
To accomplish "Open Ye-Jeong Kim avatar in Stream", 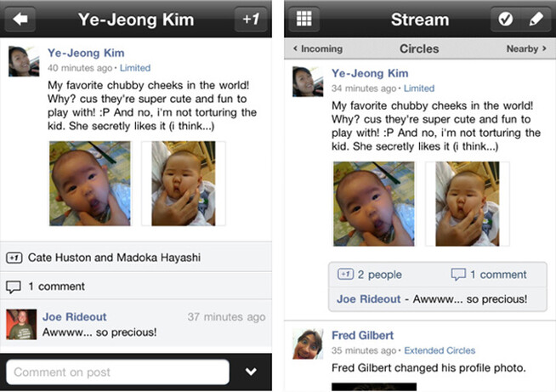I will [x=308, y=82].
